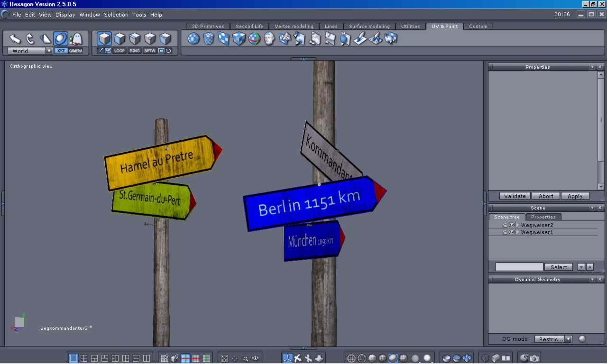Switch to single viewport layout
Image resolution: width=607 pixels, height=364 pixels.
point(74,358)
